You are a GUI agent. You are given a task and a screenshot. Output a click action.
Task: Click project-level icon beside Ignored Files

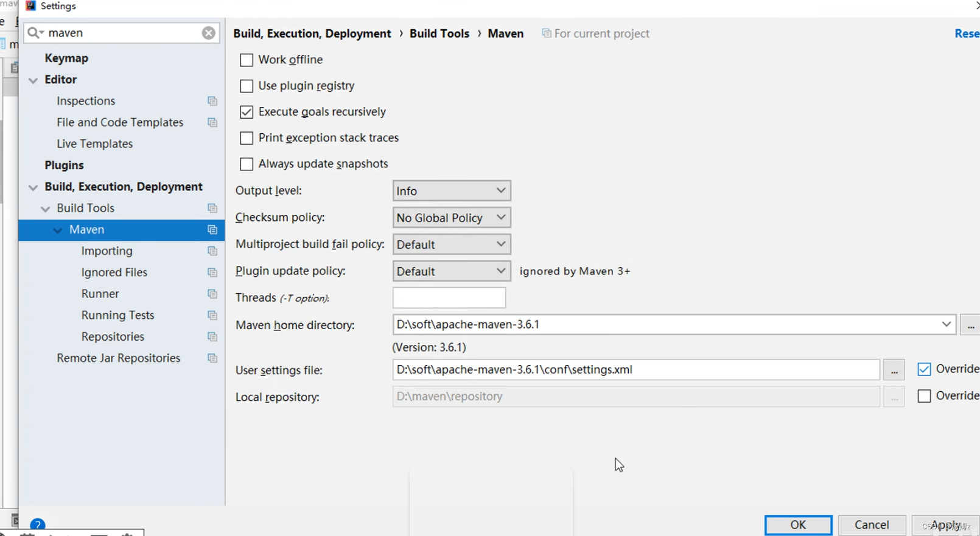pyautogui.click(x=212, y=272)
